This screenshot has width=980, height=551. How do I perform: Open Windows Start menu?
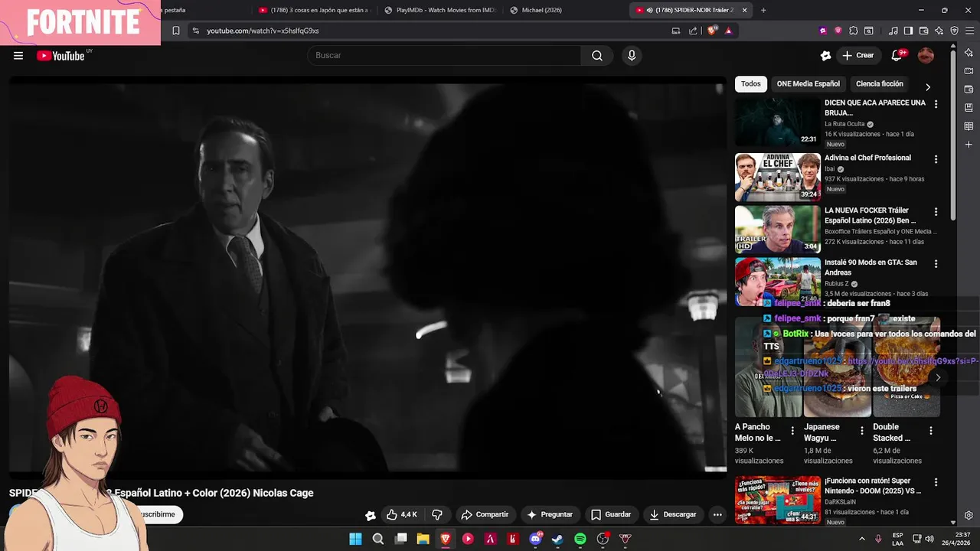coord(356,539)
